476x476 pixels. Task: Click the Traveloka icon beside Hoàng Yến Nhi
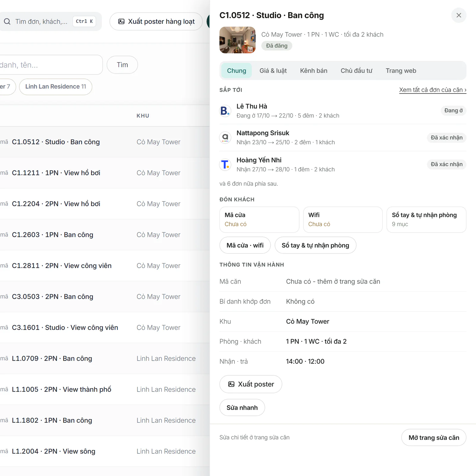click(x=225, y=165)
